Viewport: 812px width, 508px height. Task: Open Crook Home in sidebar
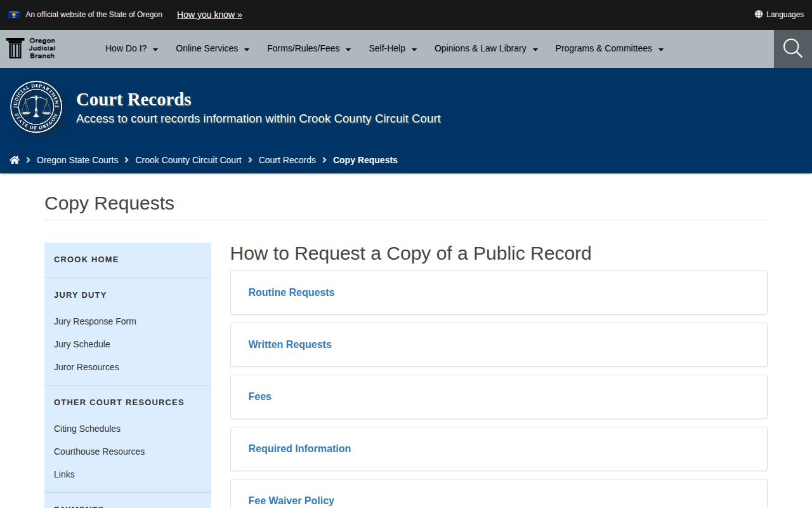[86, 260]
